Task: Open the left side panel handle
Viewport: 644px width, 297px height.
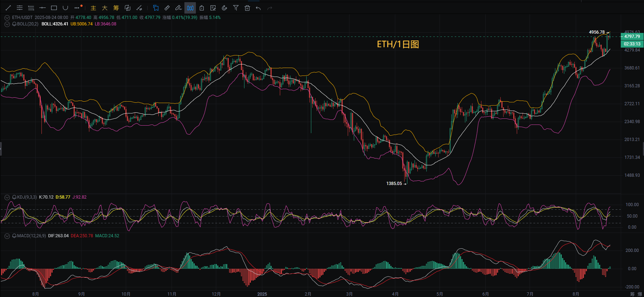Action: (x=1, y=148)
